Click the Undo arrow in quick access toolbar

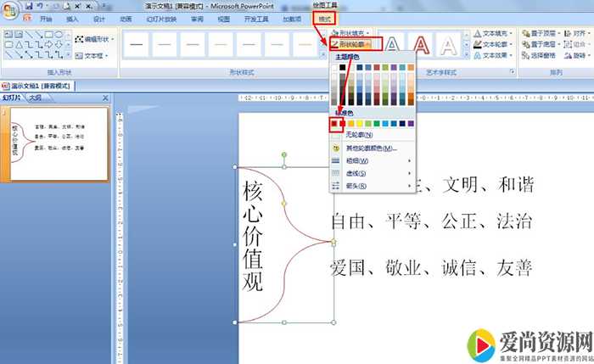pos(40,5)
